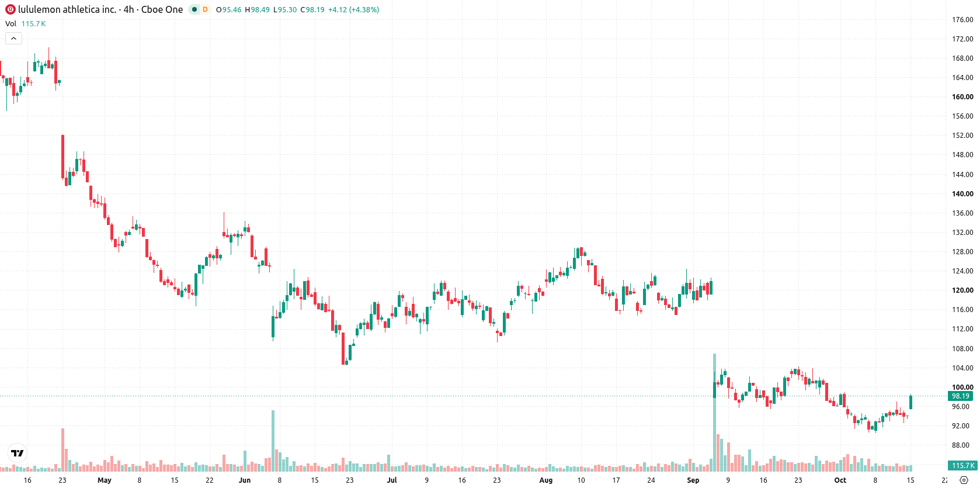The width and height of the screenshot is (980, 488).
Task: Click the change value +4.12 (+4.38%)
Action: click(x=353, y=10)
